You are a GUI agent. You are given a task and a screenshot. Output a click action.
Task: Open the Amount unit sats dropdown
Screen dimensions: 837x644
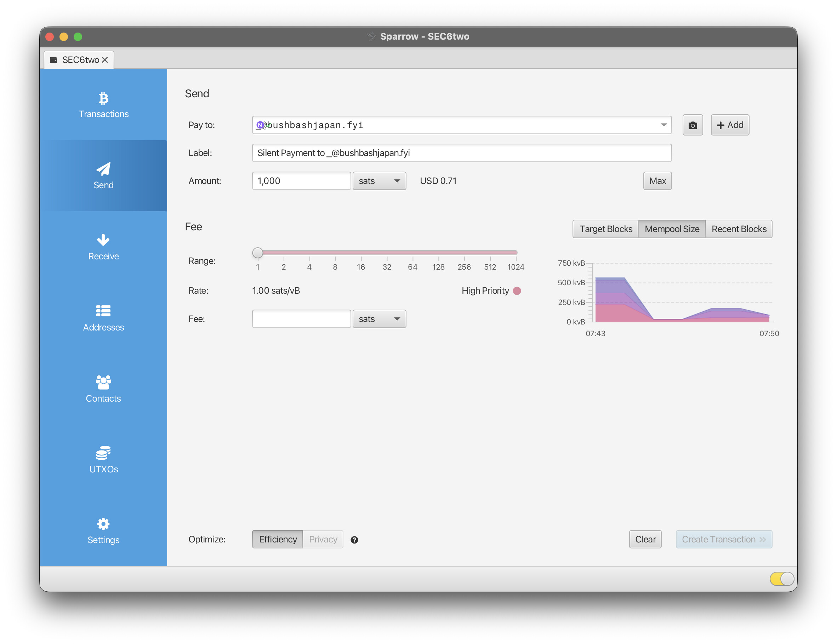pyautogui.click(x=379, y=181)
